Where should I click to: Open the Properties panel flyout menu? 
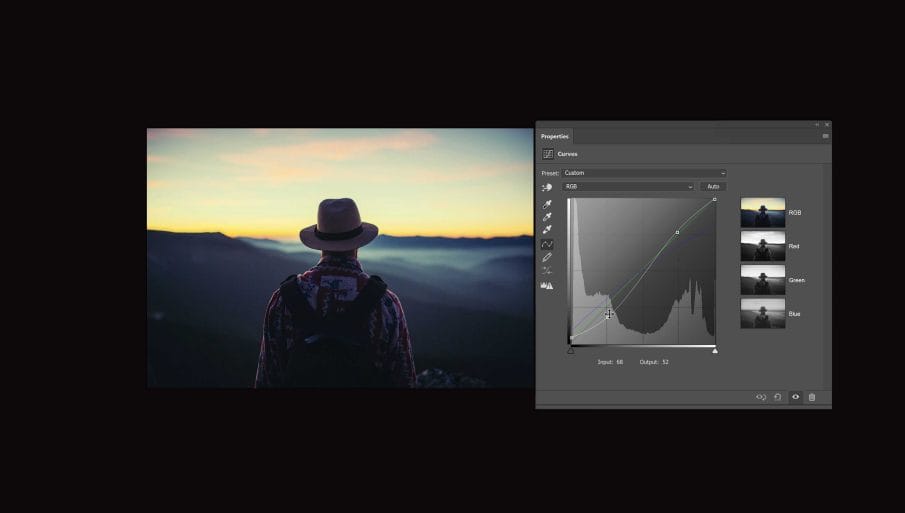click(825, 136)
